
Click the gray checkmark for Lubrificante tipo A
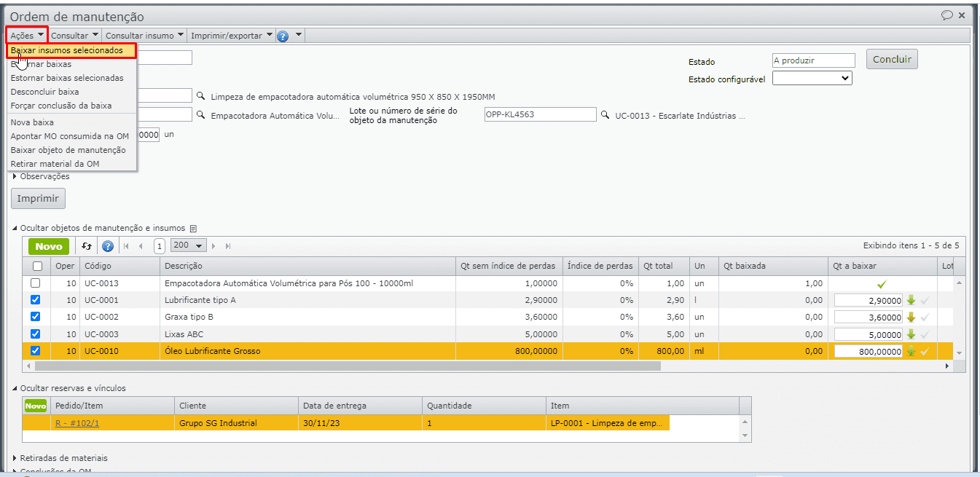pyautogui.click(x=925, y=300)
